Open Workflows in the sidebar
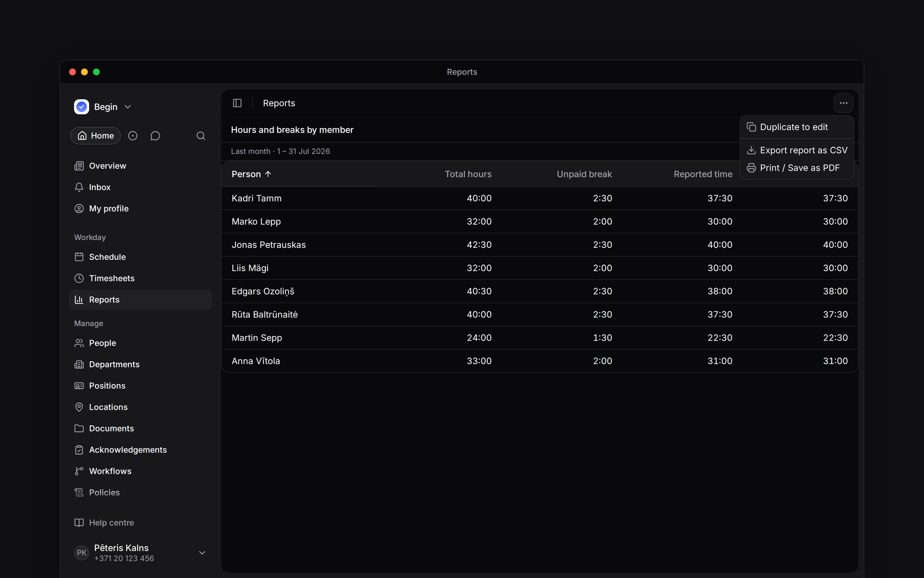Image resolution: width=924 pixels, height=578 pixels. tap(140, 471)
